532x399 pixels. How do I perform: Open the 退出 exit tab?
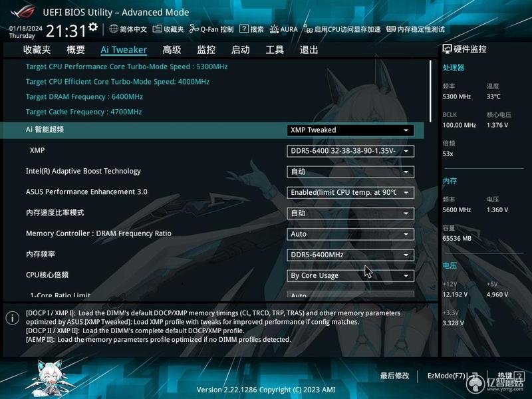309,50
